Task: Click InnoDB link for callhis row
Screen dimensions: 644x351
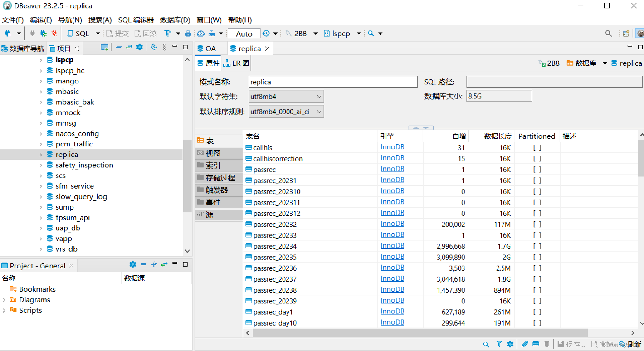Action: coord(392,147)
